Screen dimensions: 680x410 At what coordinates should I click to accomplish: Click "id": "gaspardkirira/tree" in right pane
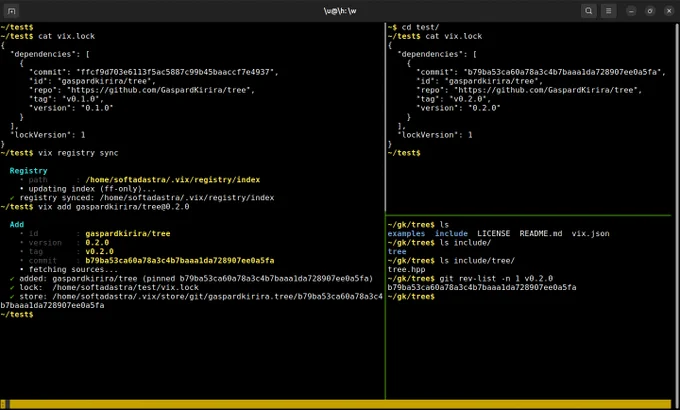coord(479,81)
